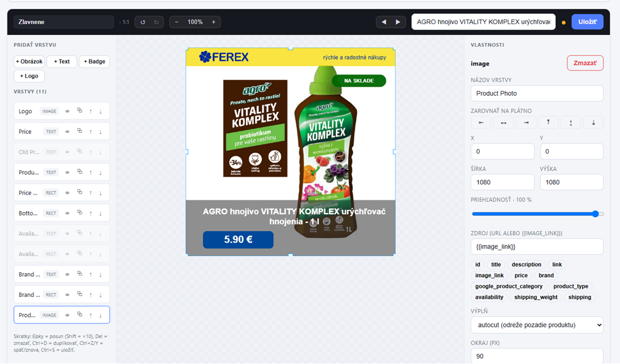
Task: Move the Prod... image layer up
Action: click(91, 315)
